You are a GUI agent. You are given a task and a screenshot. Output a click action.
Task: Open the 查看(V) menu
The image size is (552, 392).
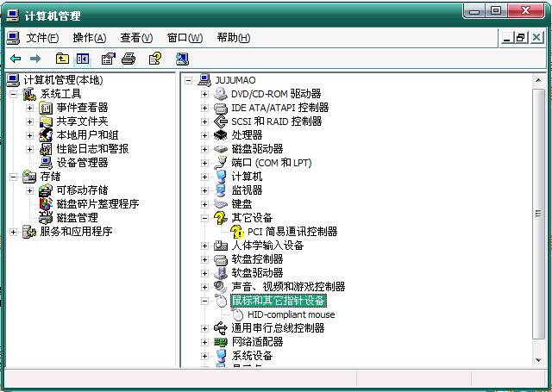(x=136, y=38)
